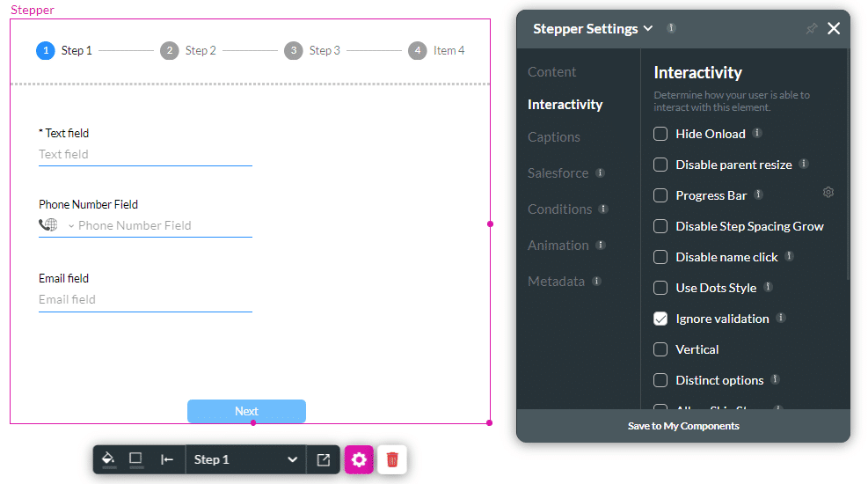
Task: Click the Item 4 label in stepper
Action: point(449,50)
